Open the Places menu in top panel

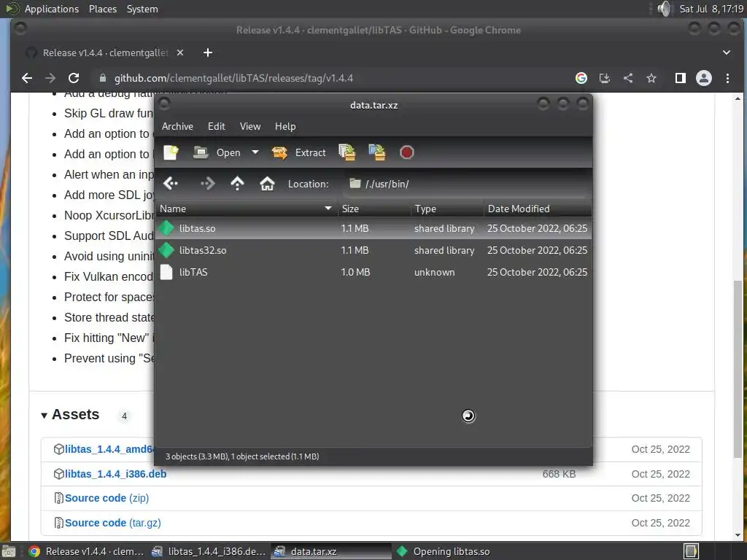coord(103,9)
